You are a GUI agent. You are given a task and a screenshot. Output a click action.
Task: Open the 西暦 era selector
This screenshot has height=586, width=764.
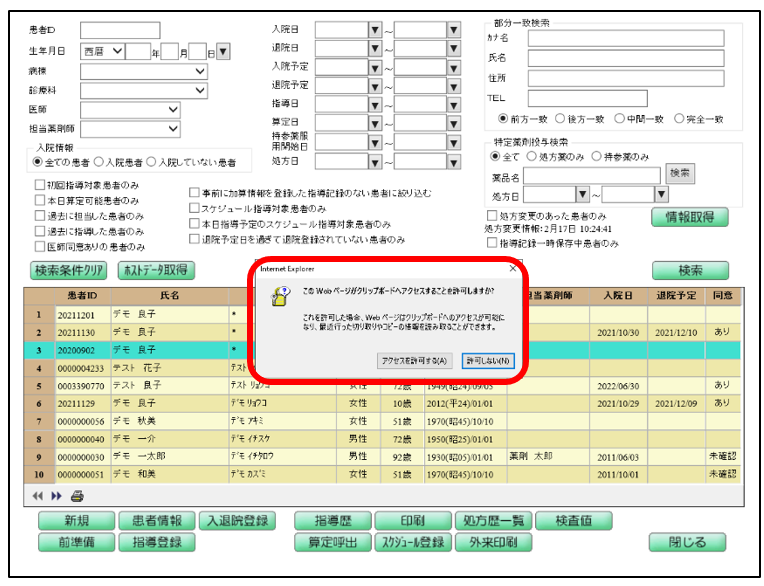click(117, 50)
